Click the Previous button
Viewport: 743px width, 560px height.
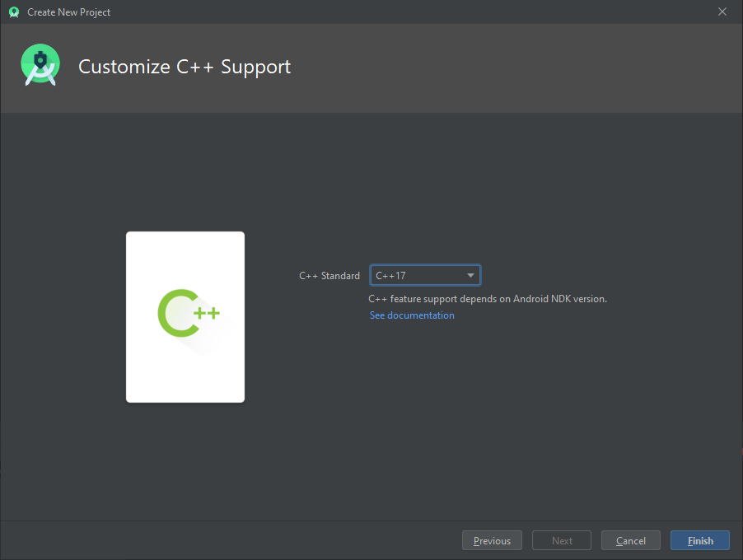[492, 540]
